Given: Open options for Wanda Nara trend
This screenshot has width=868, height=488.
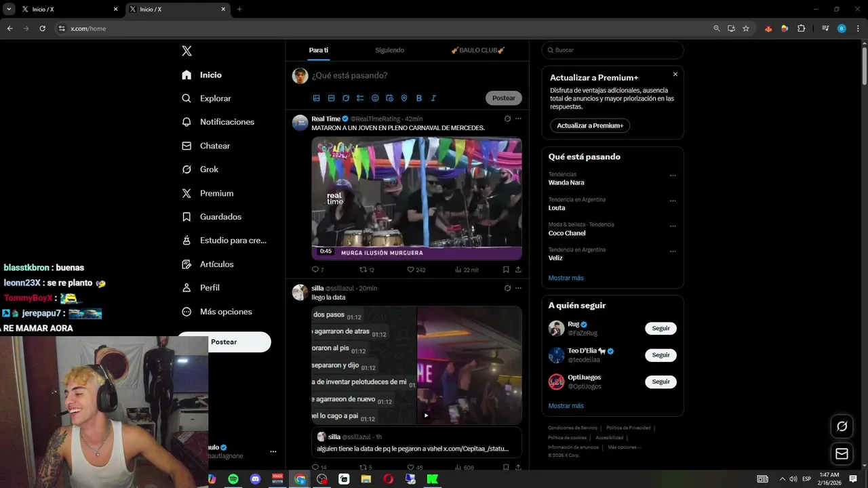Looking at the screenshot, I should (x=673, y=176).
